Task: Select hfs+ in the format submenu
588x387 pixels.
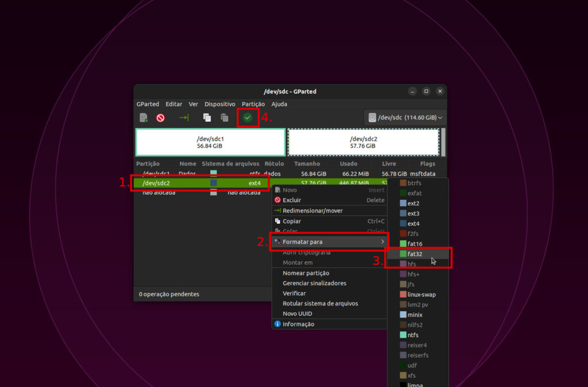Action: tap(418, 274)
